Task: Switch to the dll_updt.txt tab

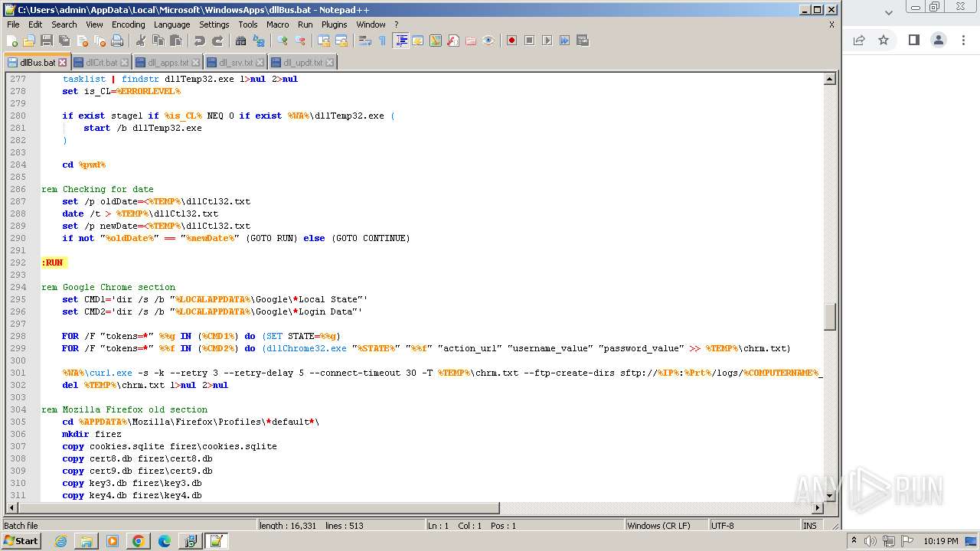Action: tap(302, 63)
